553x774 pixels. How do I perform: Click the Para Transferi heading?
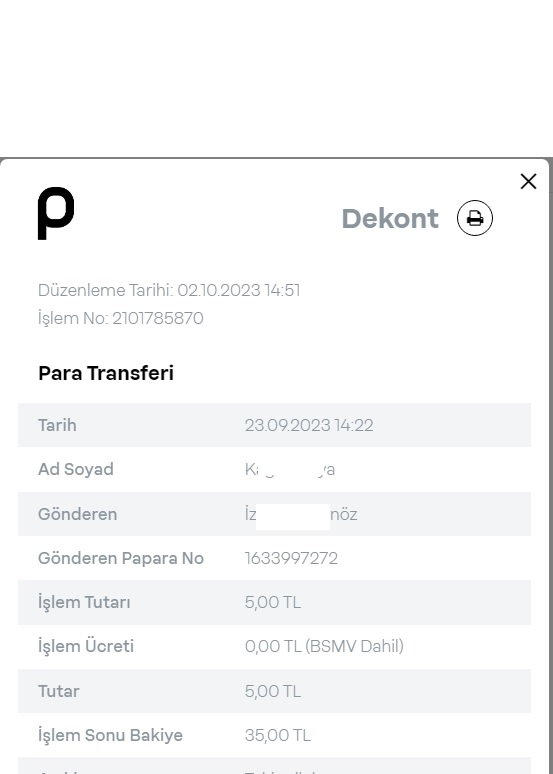106,373
